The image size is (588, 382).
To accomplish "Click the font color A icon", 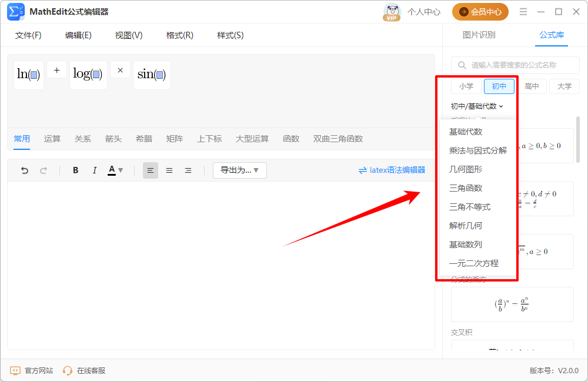I will coord(112,170).
